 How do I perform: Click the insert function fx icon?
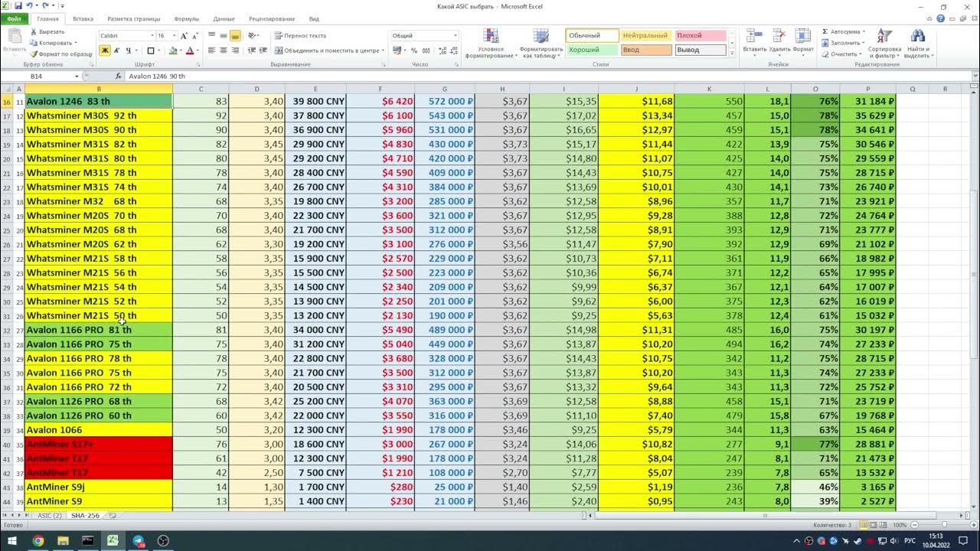click(x=118, y=77)
